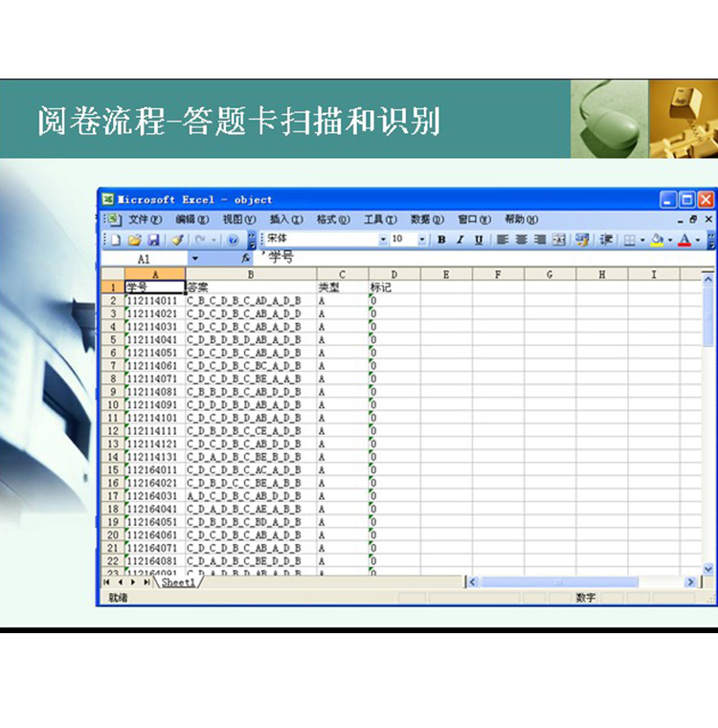Viewport: 718px width, 728px height.
Task: Open the 窗口 menu
Action: [474, 219]
